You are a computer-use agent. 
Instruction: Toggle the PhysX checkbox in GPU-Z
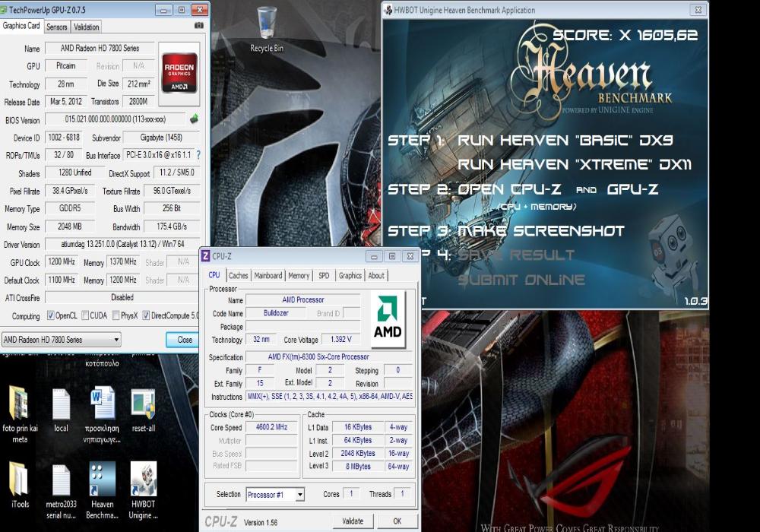coord(116,315)
